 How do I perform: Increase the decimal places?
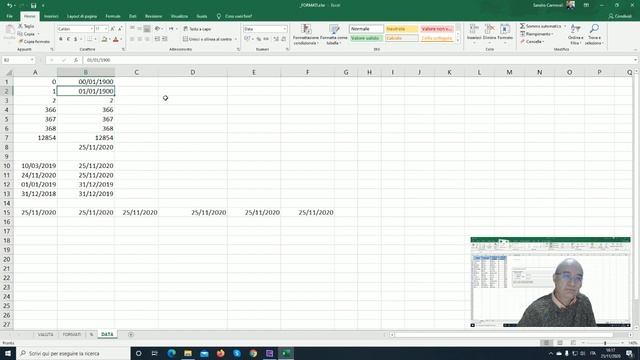click(x=276, y=39)
